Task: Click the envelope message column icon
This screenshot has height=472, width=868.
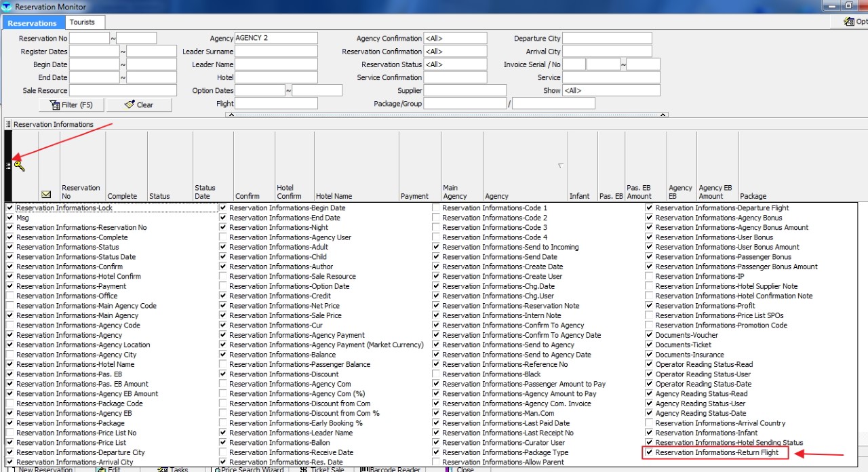Action: [x=46, y=195]
